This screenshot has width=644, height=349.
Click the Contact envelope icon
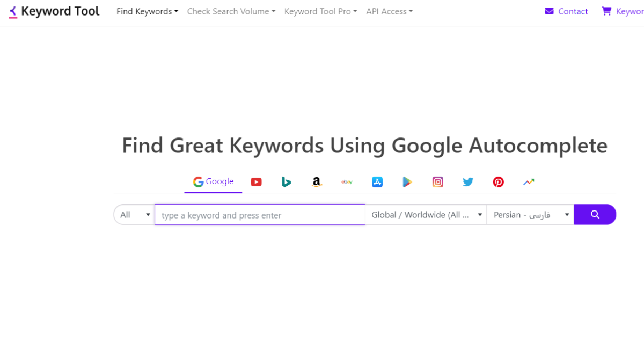pos(549,11)
